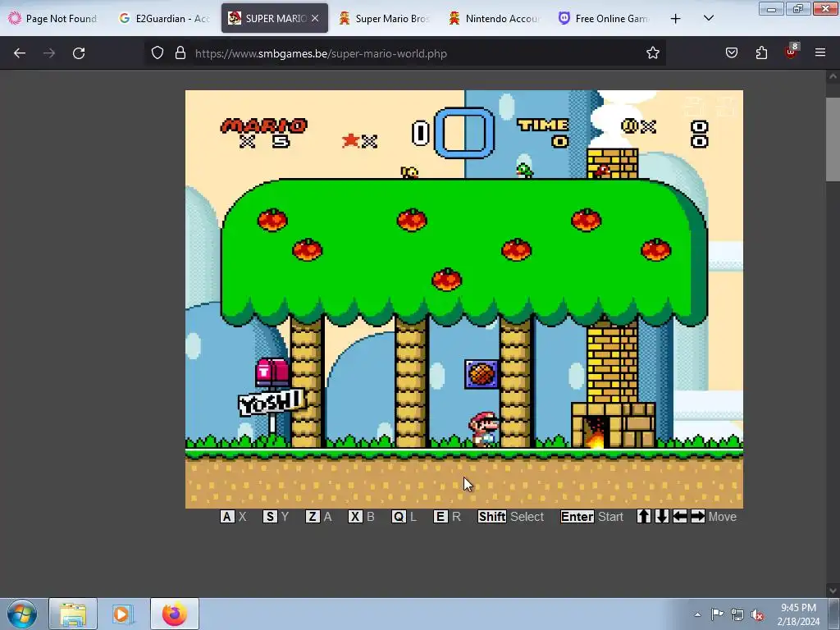Click the A key X button legend

234,517
